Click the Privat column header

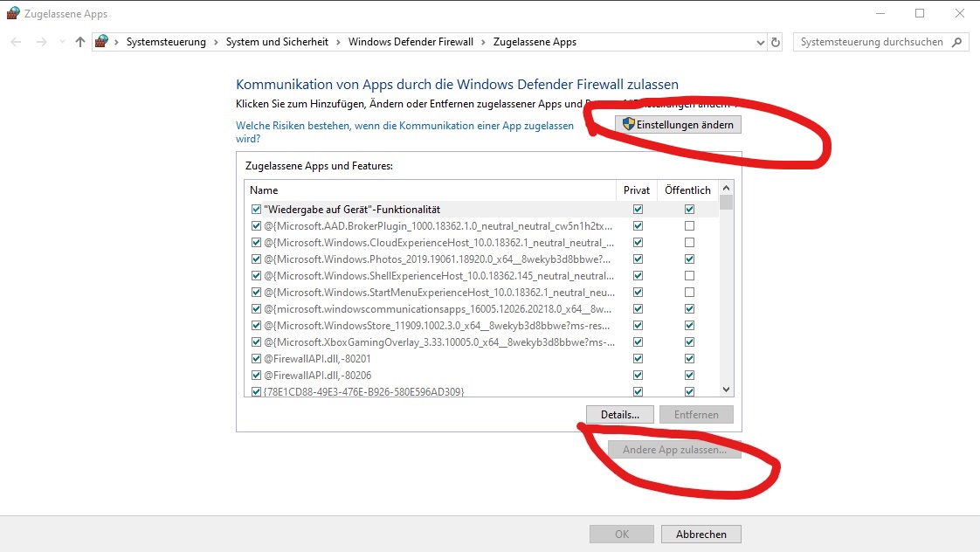click(x=636, y=190)
